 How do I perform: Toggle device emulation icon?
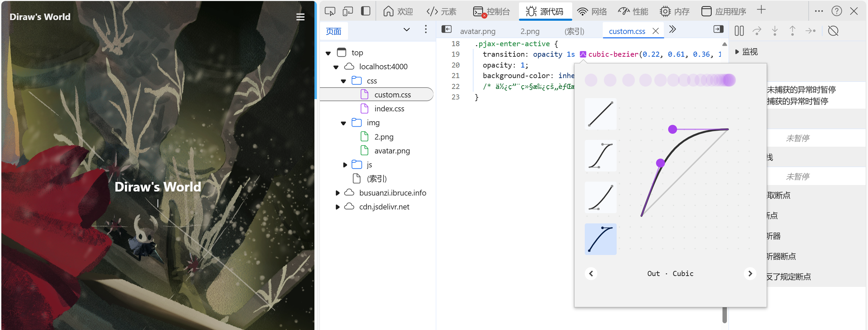[x=348, y=12]
